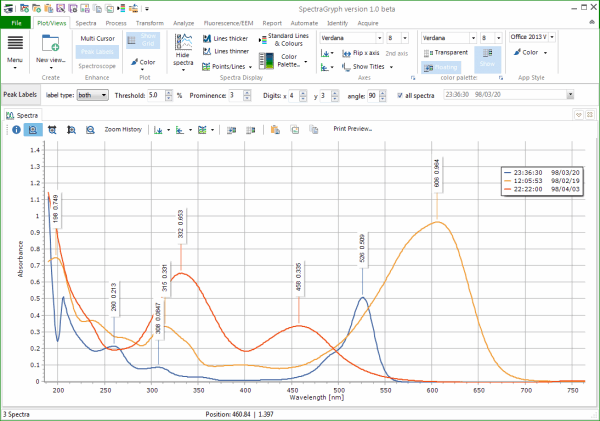Increase the Threshold spinner value
Screen dimensions: 600x421
pyautogui.click(x=169, y=93)
